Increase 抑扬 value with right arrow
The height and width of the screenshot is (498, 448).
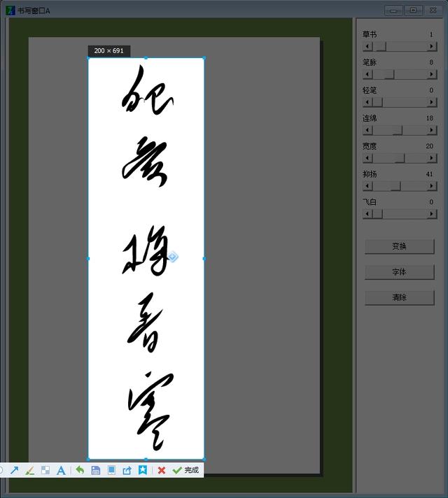pyautogui.click(x=431, y=186)
